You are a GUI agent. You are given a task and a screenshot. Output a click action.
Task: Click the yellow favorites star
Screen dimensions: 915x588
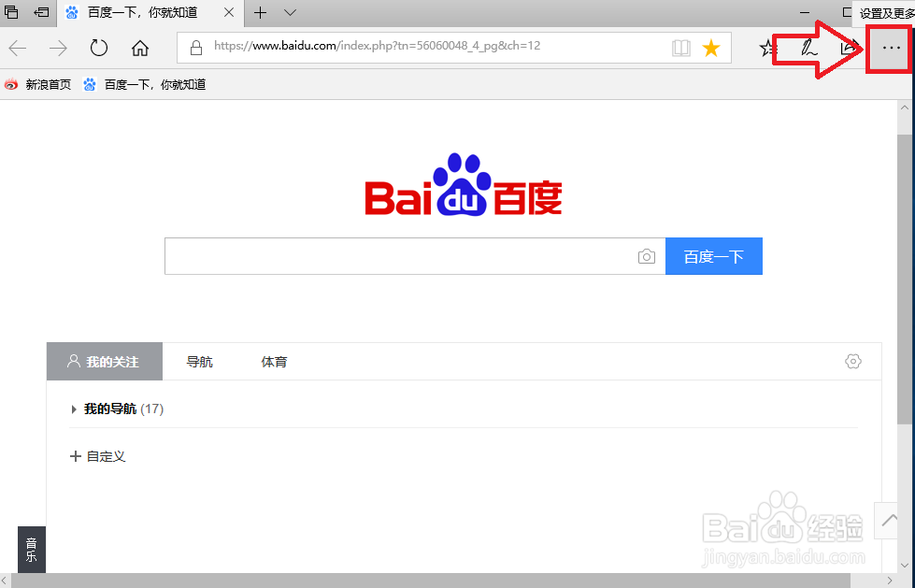coord(710,48)
